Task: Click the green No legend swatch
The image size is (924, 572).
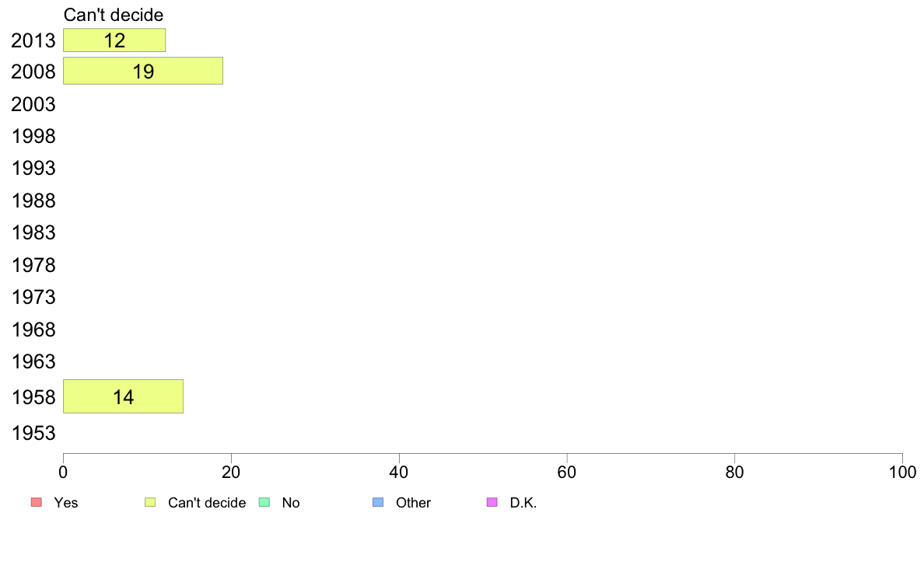Action: point(264,502)
